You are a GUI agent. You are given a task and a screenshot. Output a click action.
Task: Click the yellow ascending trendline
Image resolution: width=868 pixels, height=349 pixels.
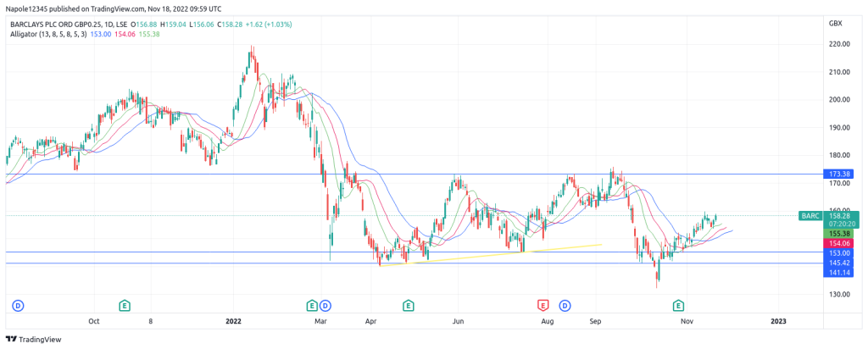pos(491,255)
